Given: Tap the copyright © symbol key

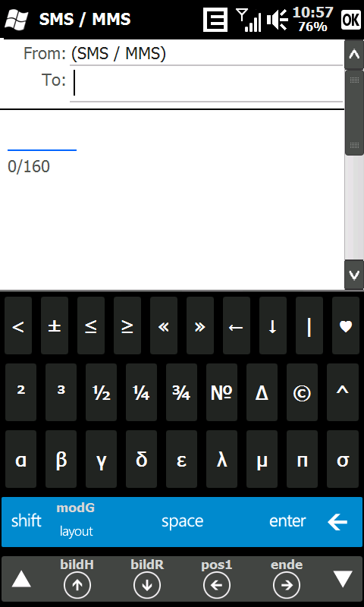Looking at the screenshot, I should click(x=302, y=392).
